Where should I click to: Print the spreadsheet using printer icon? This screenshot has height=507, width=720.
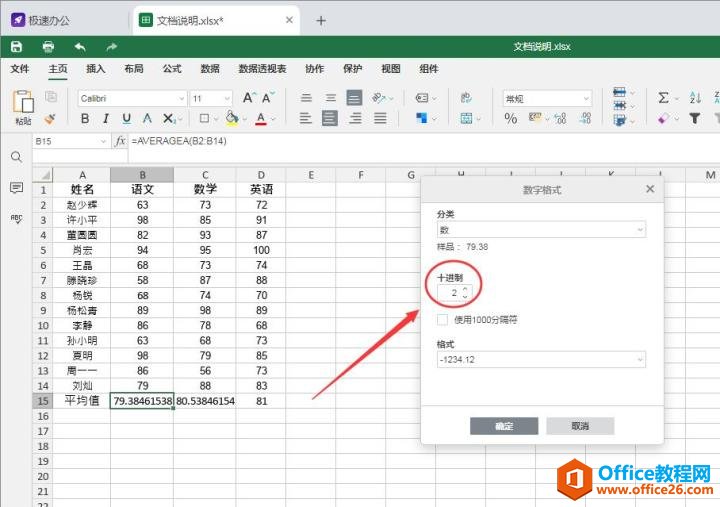point(48,46)
